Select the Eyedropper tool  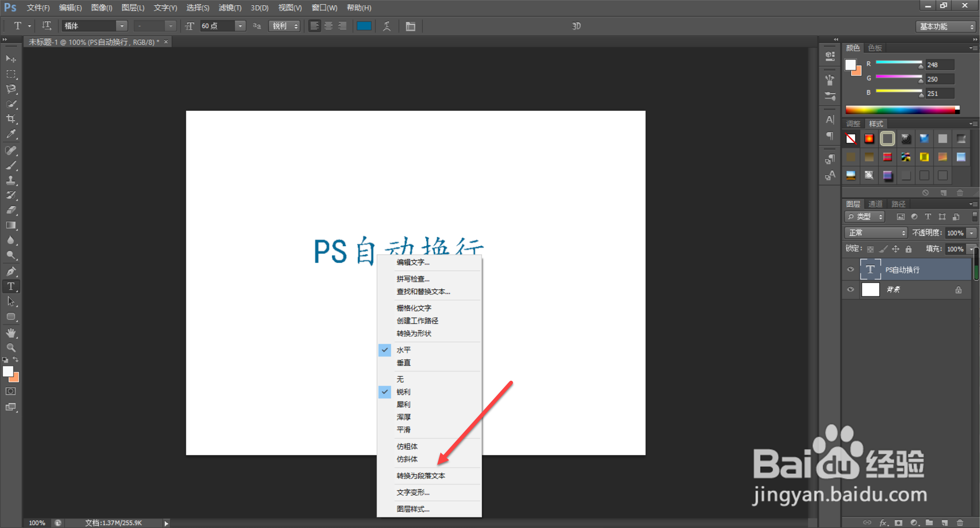pos(11,134)
